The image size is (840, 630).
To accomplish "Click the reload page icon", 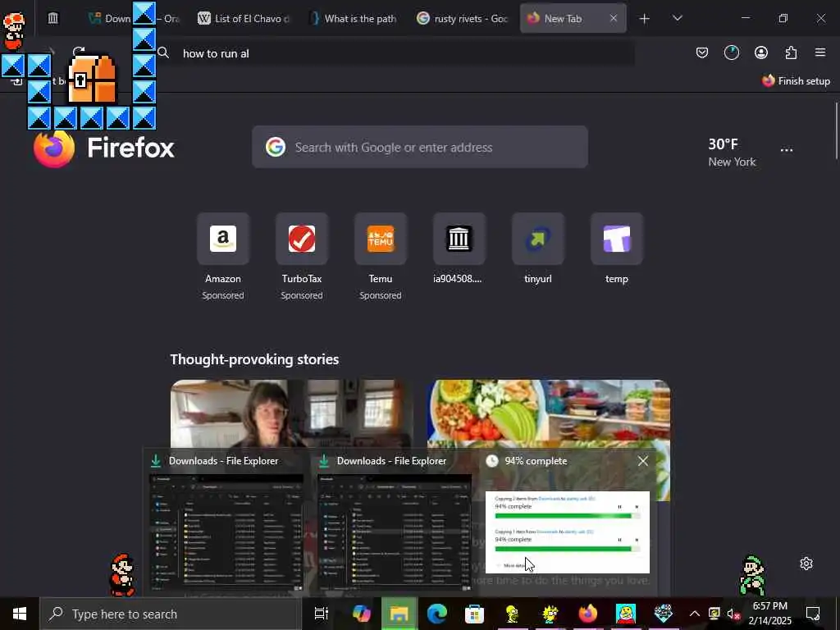I will click(79, 52).
